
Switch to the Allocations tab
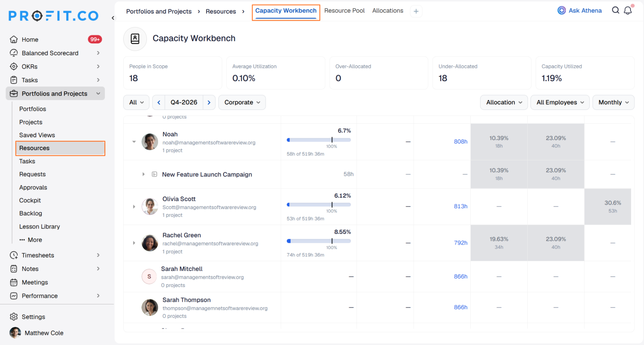388,11
